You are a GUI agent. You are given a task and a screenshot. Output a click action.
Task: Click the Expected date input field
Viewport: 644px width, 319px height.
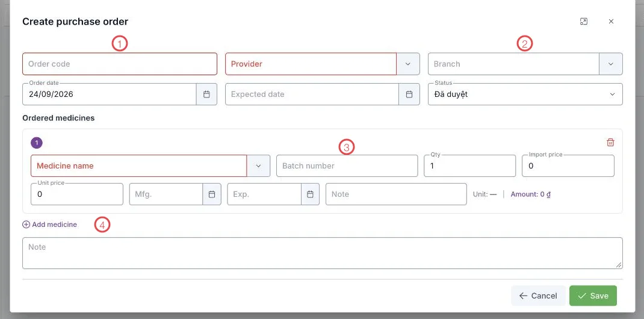[312, 94]
